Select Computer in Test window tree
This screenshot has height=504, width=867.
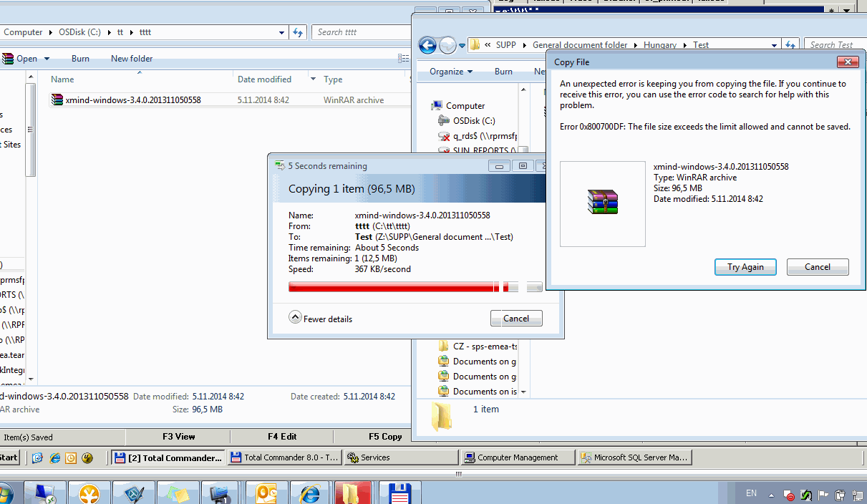coord(465,106)
